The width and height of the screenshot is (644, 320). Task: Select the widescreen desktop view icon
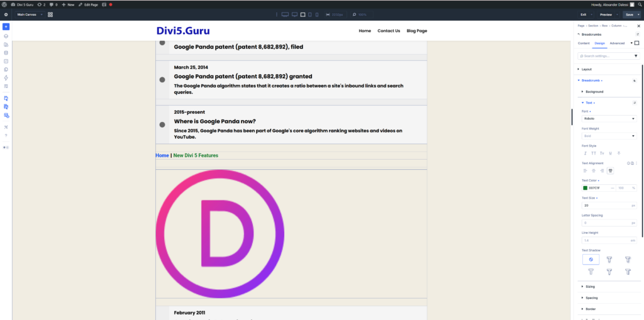(285, 14)
